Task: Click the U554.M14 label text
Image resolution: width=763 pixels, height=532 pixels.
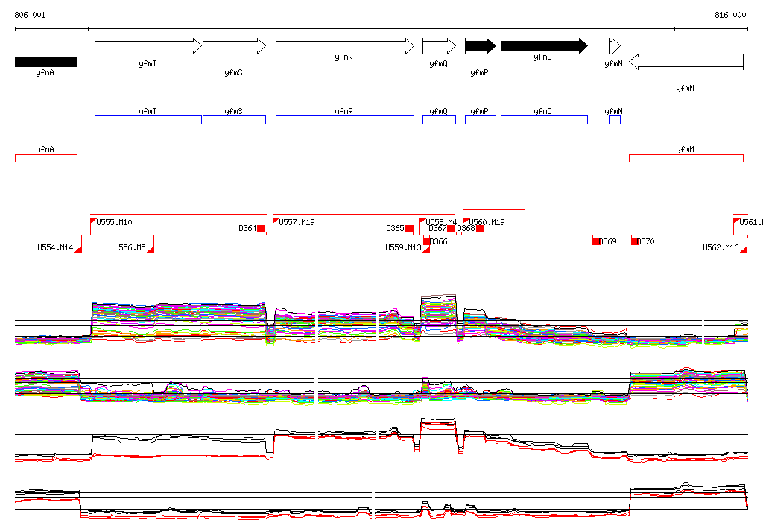Action: (55, 247)
